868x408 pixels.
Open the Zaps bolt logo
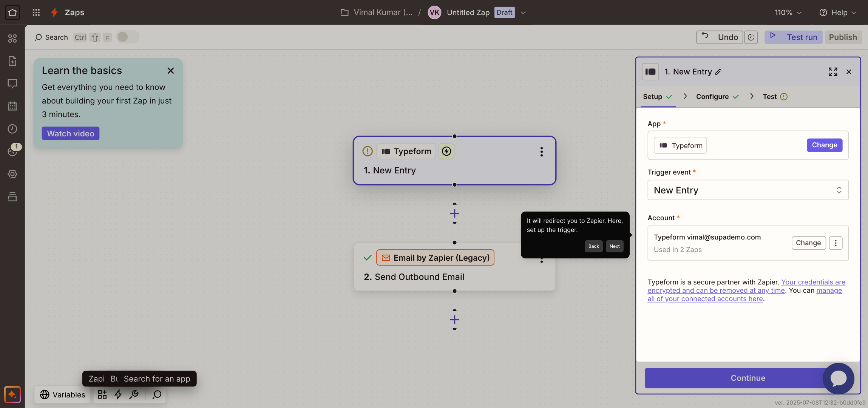tap(54, 12)
